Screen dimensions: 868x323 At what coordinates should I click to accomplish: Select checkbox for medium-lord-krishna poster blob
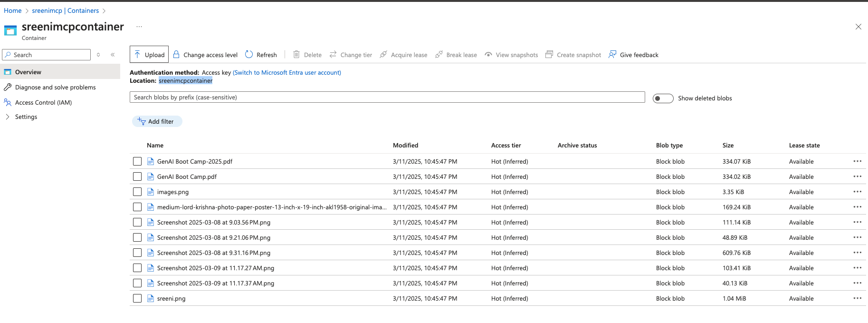137,207
